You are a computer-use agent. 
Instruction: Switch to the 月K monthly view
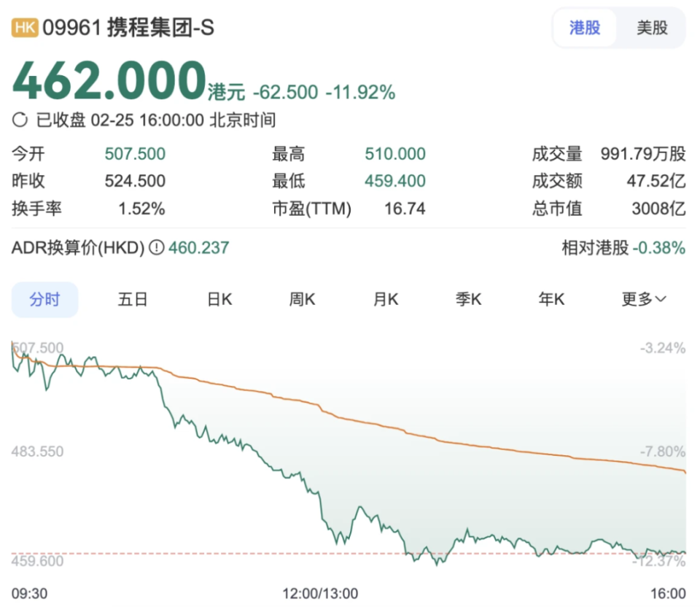[385, 299]
